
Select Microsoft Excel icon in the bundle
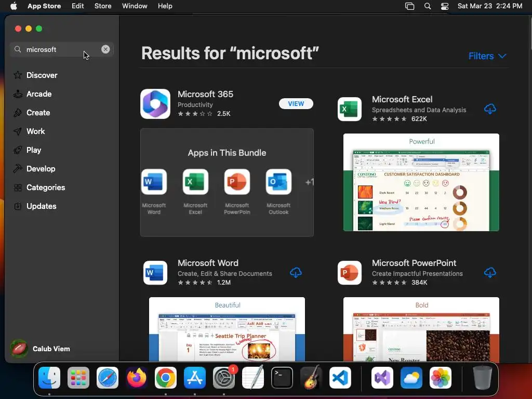tap(195, 182)
